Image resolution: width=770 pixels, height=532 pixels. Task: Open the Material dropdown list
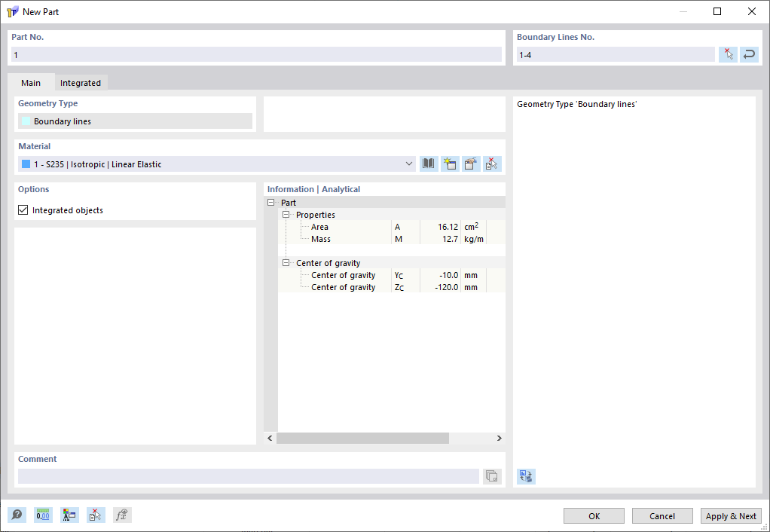409,164
